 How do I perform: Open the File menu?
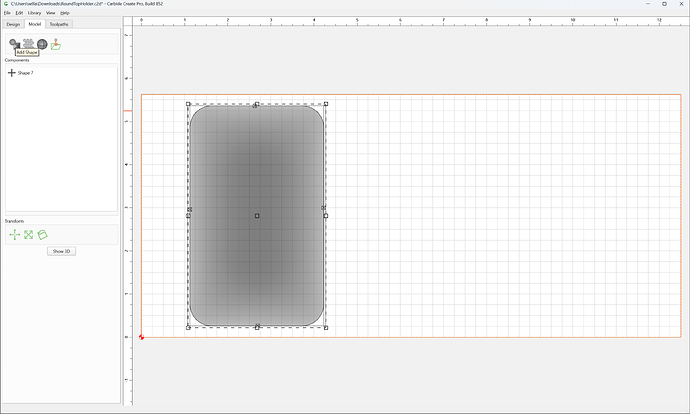[x=7, y=13]
